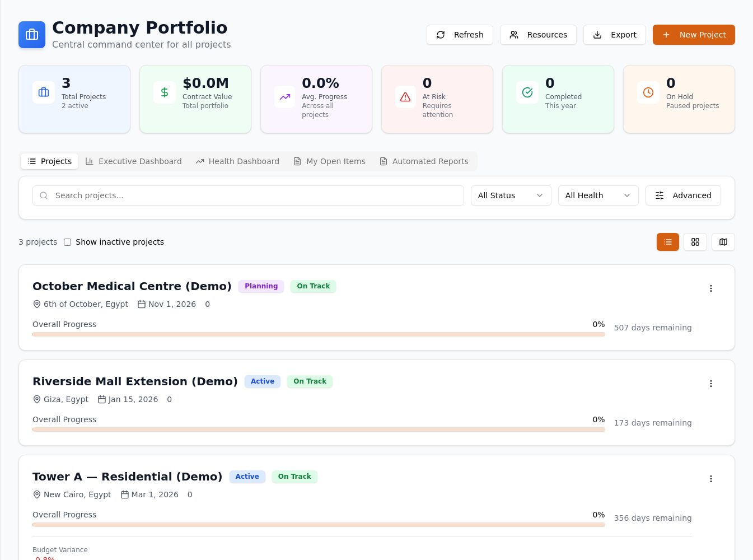Click the 173 days remaining text
The height and width of the screenshot is (560, 753).
pos(653,423)
